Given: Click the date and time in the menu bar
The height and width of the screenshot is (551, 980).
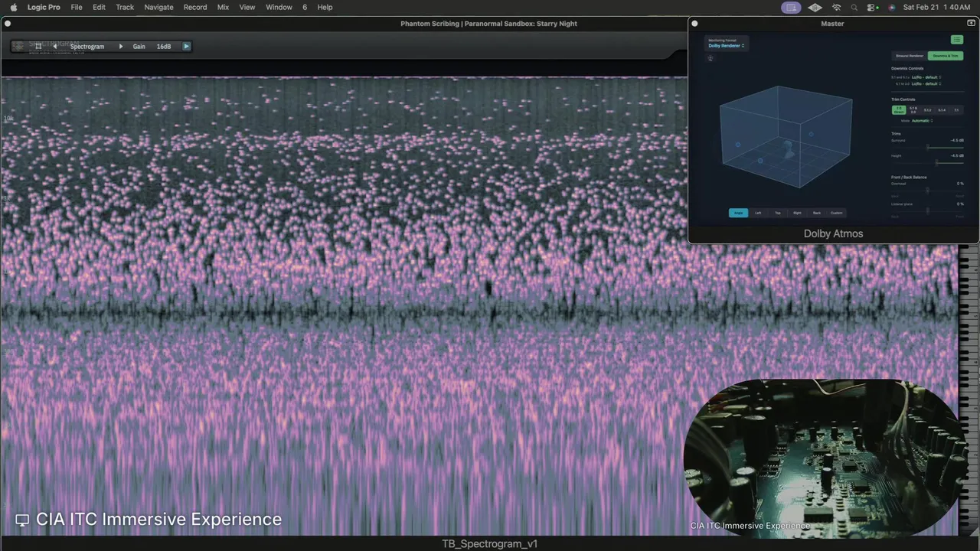Looking at the screenshot, I should point(936,7).
